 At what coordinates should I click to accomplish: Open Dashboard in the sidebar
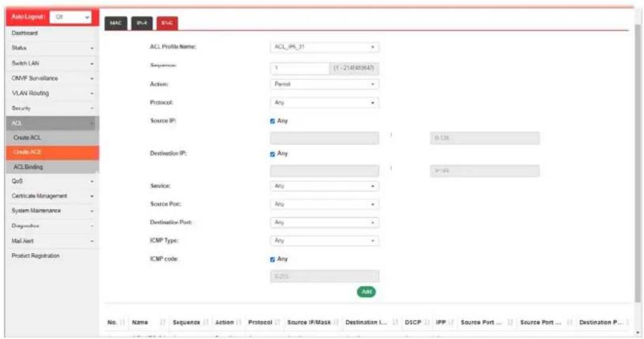52,33
